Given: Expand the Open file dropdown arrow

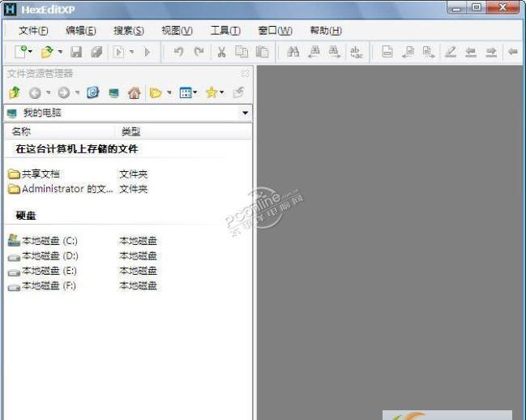Looking at the screenshot, I should point(60,52).
